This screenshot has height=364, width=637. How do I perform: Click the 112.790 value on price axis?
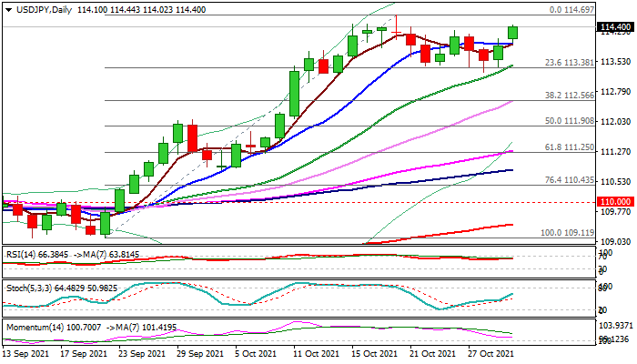click(x=616, y=91)
